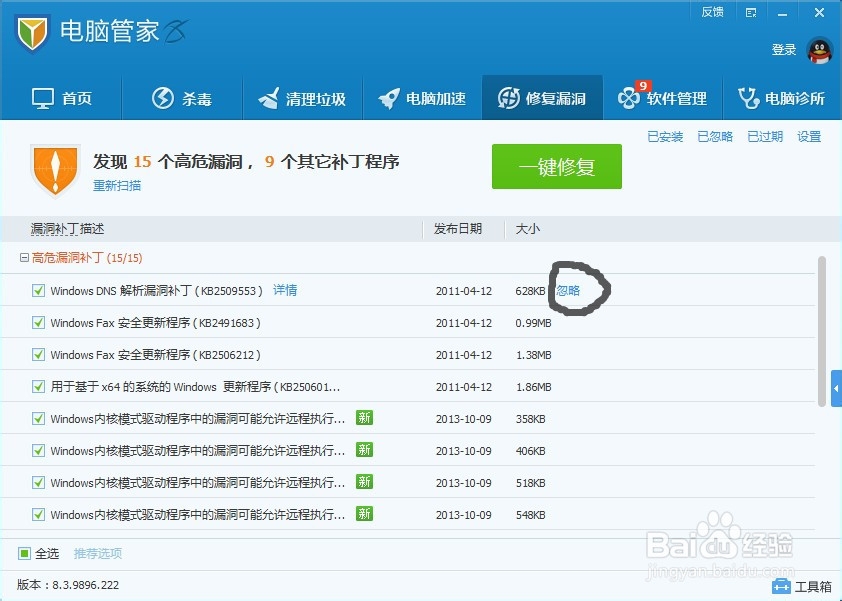The width and height of the screenshot is (842, 601).
Task: Click the QQ penguin avatar
Action: pos(819,51)
